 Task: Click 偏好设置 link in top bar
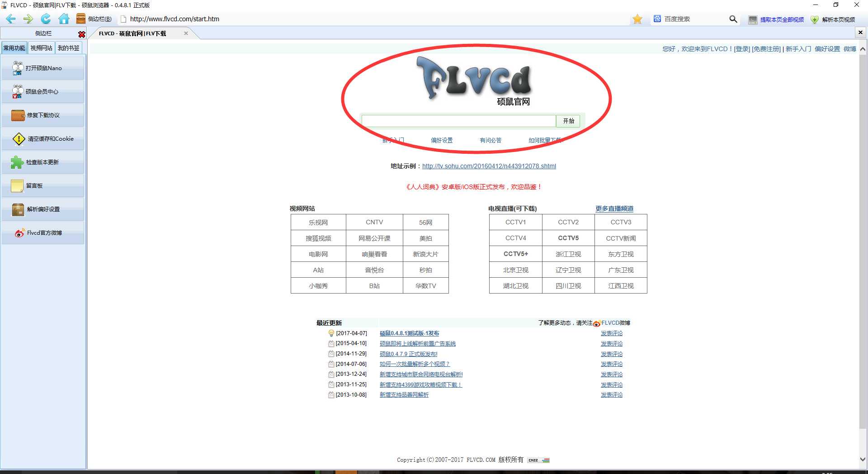tap(827, 49)
